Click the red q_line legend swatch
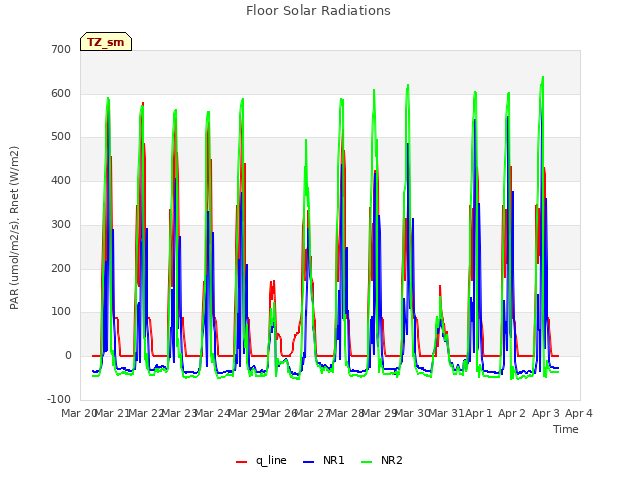Viewport: 640px width, 480px height. [241, 462]
